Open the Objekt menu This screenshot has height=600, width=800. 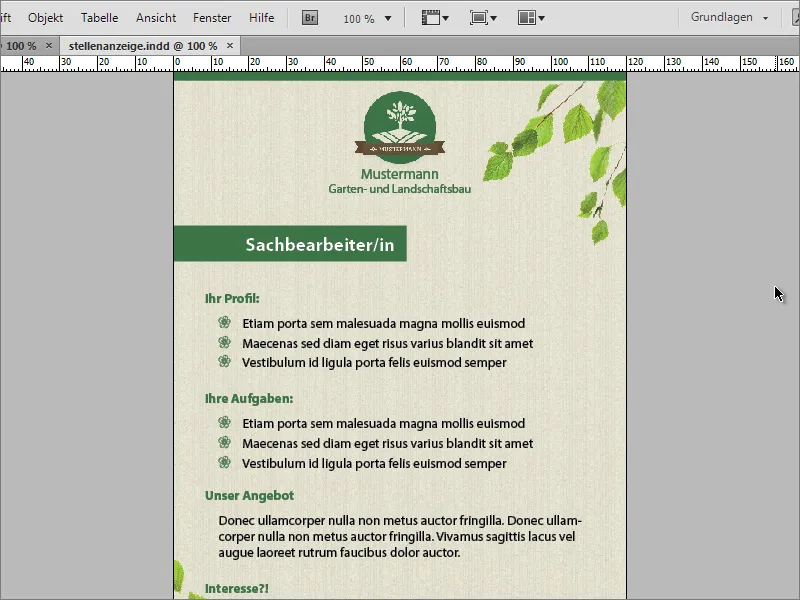[x=45, y=17]
